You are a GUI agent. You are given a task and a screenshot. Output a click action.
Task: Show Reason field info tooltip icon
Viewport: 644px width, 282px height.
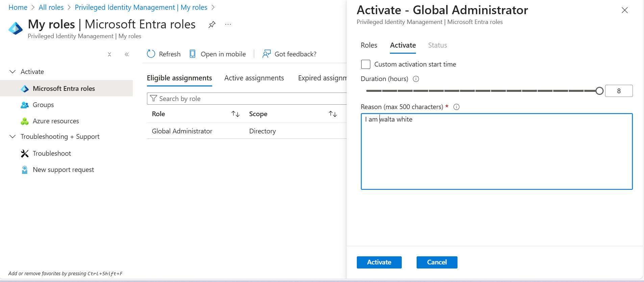tap(456, 107)
